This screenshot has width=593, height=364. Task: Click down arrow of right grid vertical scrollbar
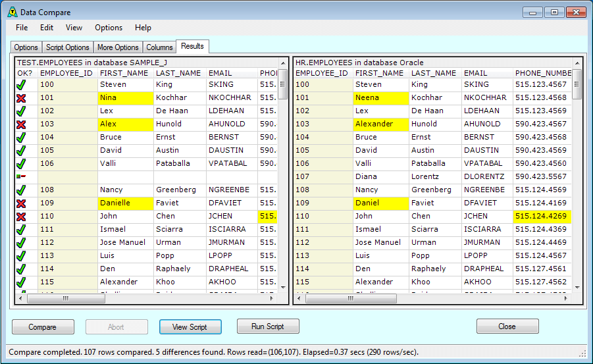(x=577, y=288)
